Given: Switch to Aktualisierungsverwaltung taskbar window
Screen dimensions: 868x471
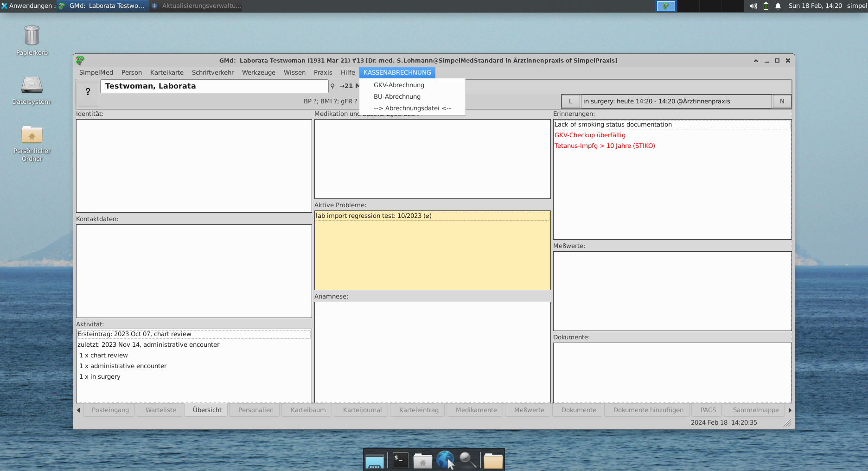Looking at the screenshot, I should (197, 6).
